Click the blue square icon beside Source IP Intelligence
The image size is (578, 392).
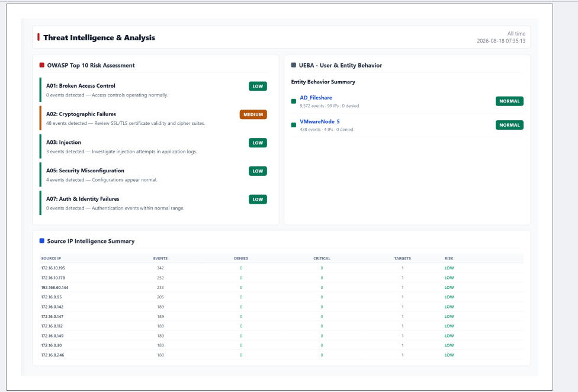tap(42, 241)
